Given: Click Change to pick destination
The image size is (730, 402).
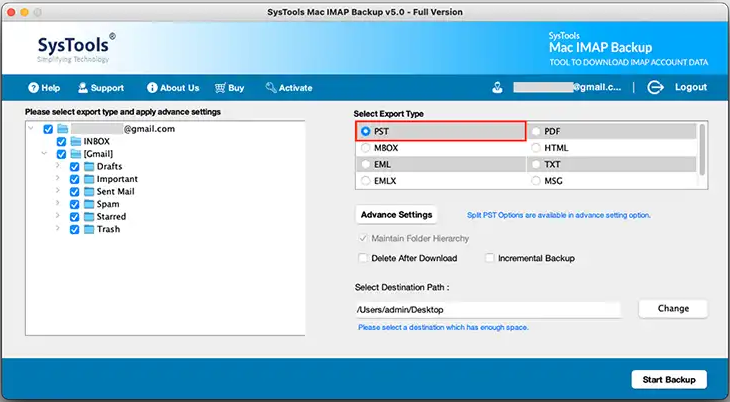Looking at the screenshot, I should (x=673, y=308).
